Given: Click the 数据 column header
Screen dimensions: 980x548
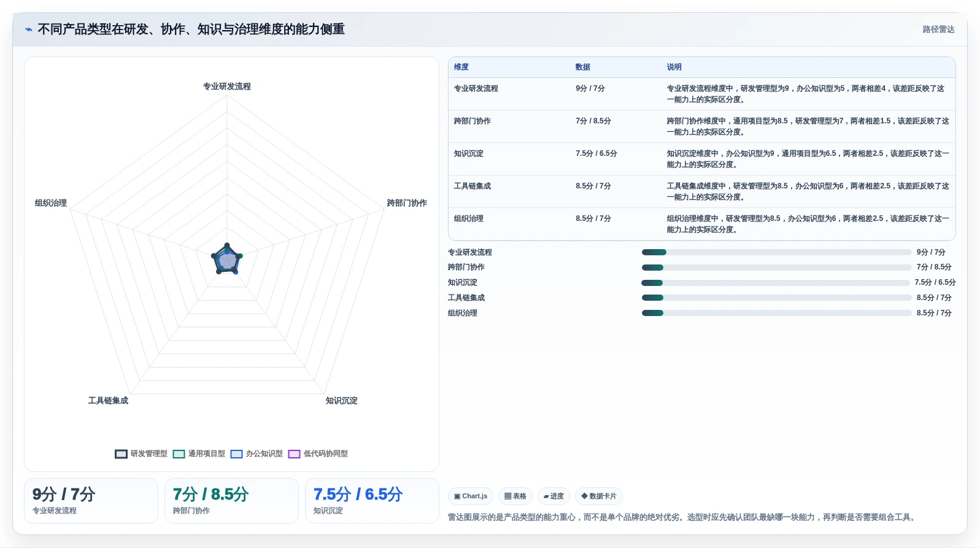Looking at the screenshot, I should tap(582, 68).
